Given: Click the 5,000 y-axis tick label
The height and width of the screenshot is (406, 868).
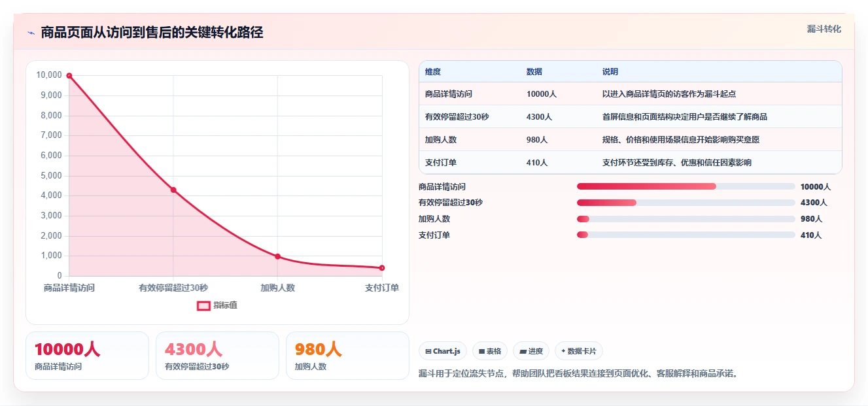Looking at the screenshot, I should (51, 176).
